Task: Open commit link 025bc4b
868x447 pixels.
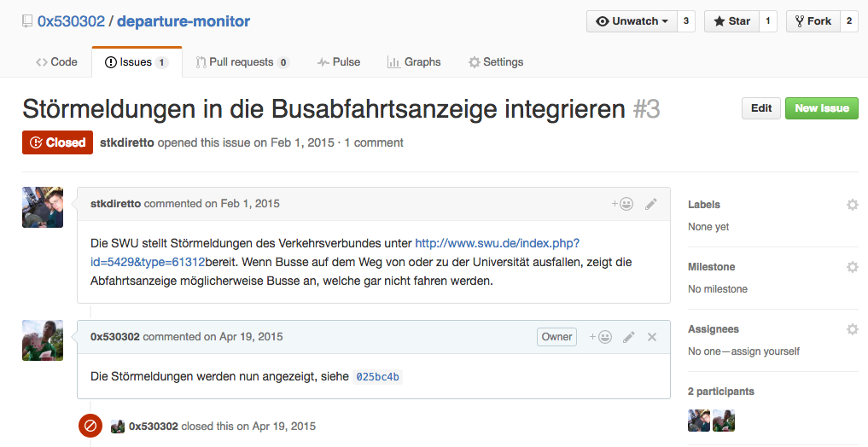Action: pyautogui.click(x=377, y=376)
